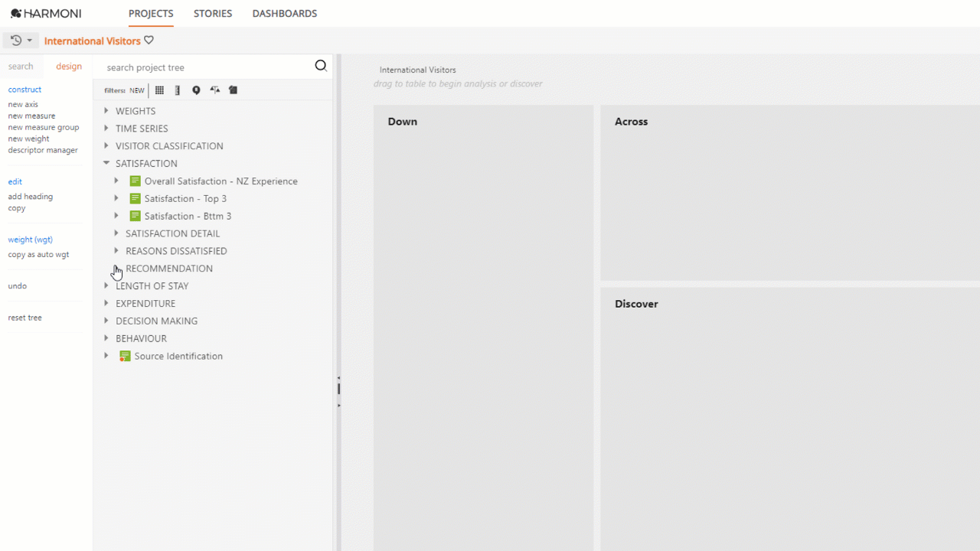Expand SATISFACTION DETAIL arrow

[x=116, y=233]
